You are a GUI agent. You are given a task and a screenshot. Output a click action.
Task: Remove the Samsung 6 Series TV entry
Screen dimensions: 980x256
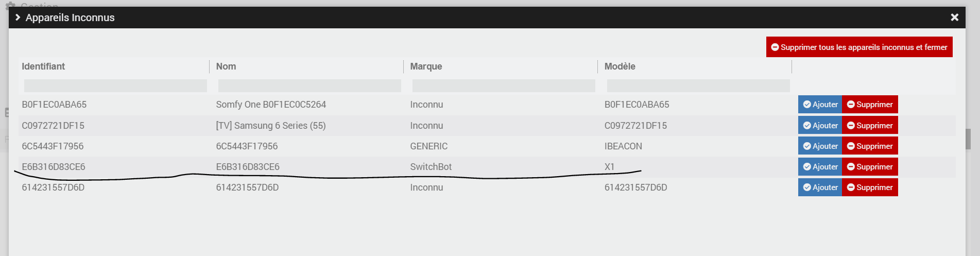click(x=870, y=125)
